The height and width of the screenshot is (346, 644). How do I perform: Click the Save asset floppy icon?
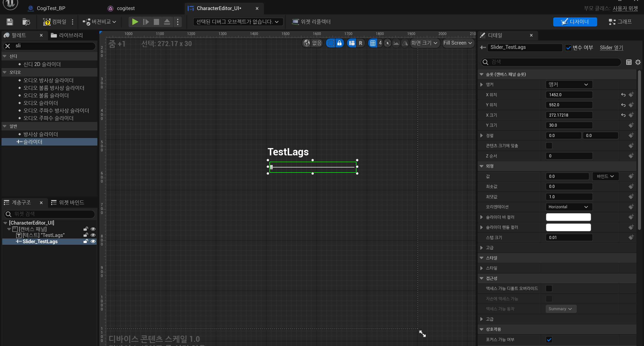coord(10,22)
